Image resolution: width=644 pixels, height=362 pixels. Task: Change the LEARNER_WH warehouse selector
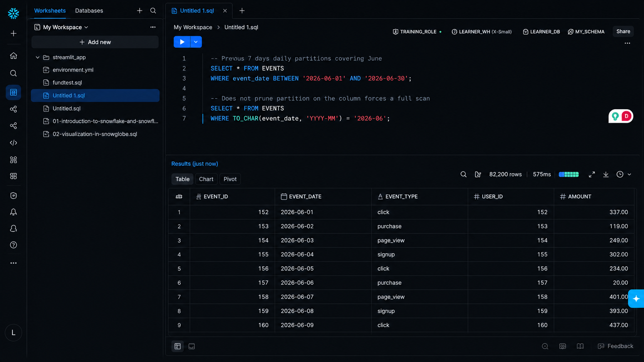481,32
